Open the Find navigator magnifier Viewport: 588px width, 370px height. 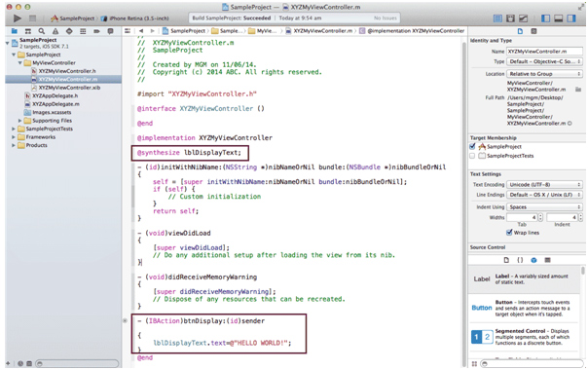[42, 31]
